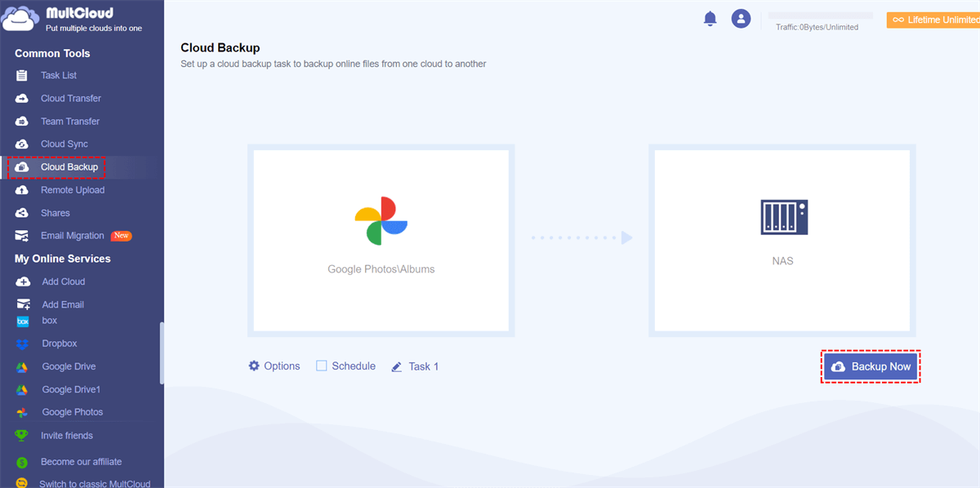Click the Shares cloud icon
Image resolution: width=980 pixels, height=488 pixels.
pos(22,212)
